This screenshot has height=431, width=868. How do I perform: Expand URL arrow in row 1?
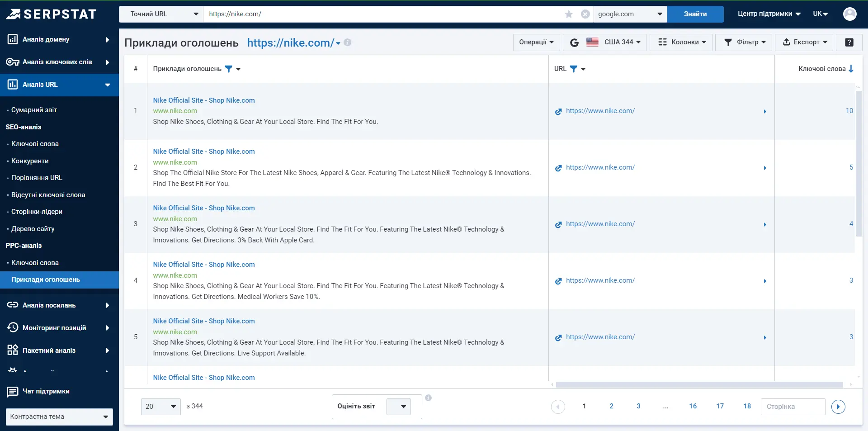point(765,111)
